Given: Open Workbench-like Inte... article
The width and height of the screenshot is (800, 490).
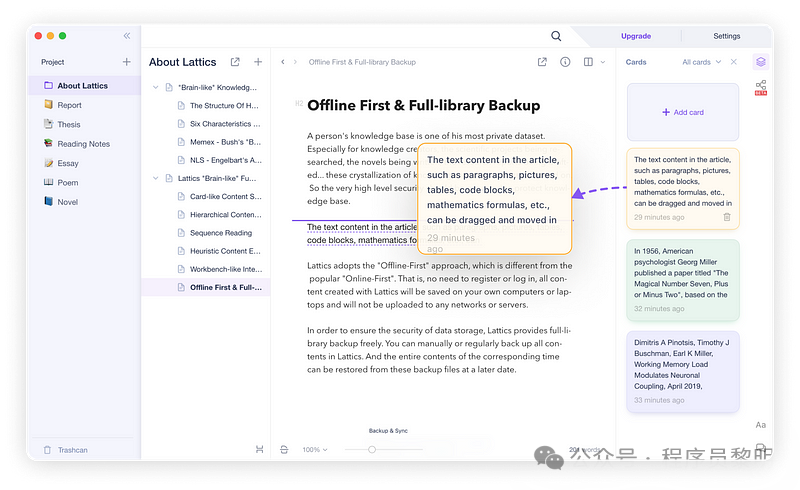Looking at the screenshot, I should [x=206, y=269].
